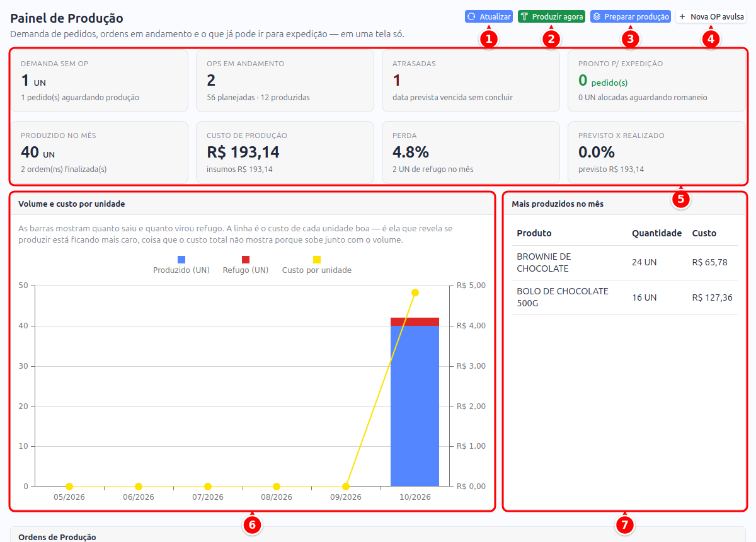Toggle the Custo por unidade yellow legend swatch
Screen dimensions: 756x542
click(317, 260)
